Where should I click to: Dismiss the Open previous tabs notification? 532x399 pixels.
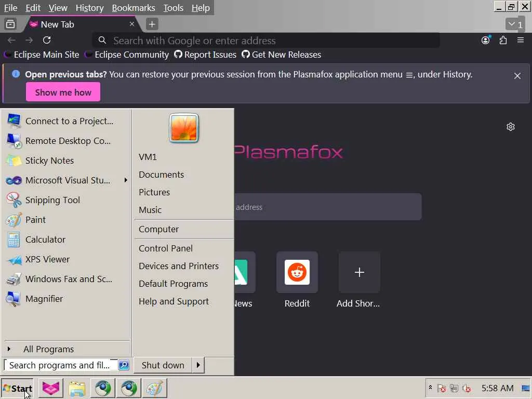517,76
